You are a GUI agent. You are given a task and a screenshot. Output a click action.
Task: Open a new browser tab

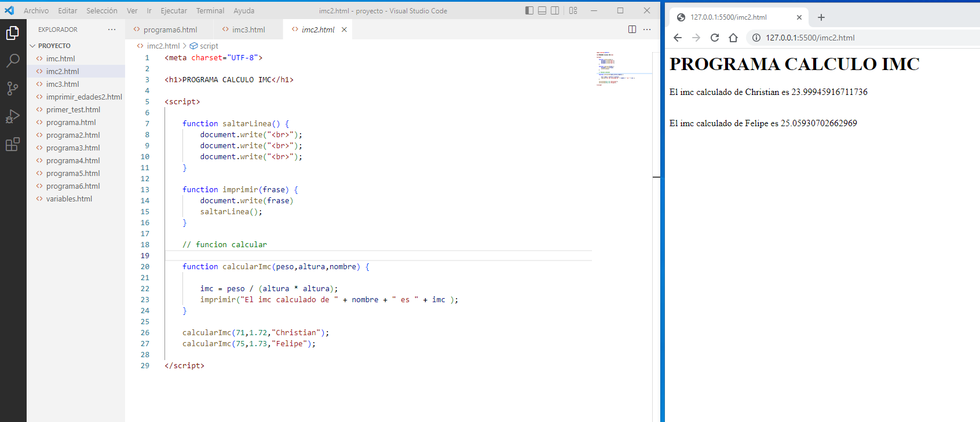[x=821, y=17]
